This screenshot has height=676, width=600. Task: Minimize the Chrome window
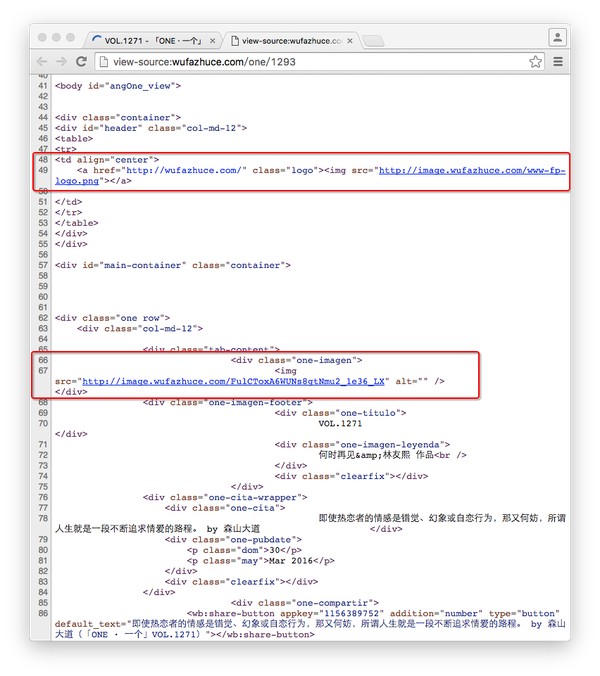57,37
